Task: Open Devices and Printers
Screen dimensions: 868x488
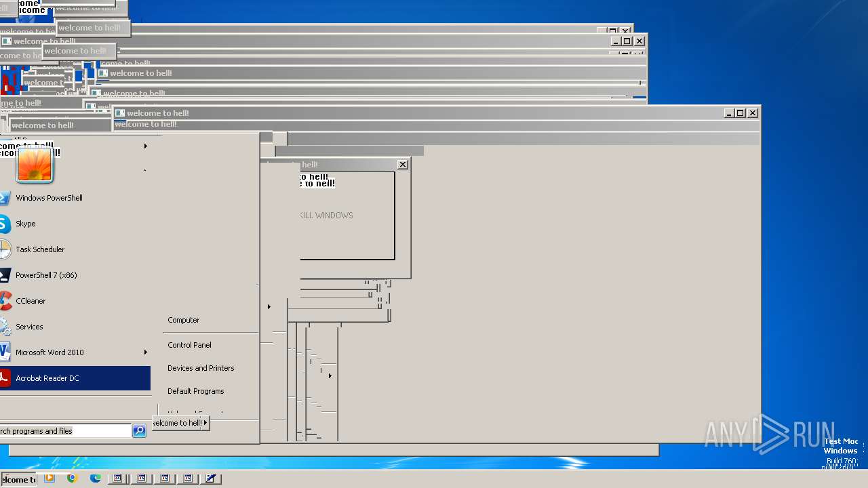Action: click(201, 368)
